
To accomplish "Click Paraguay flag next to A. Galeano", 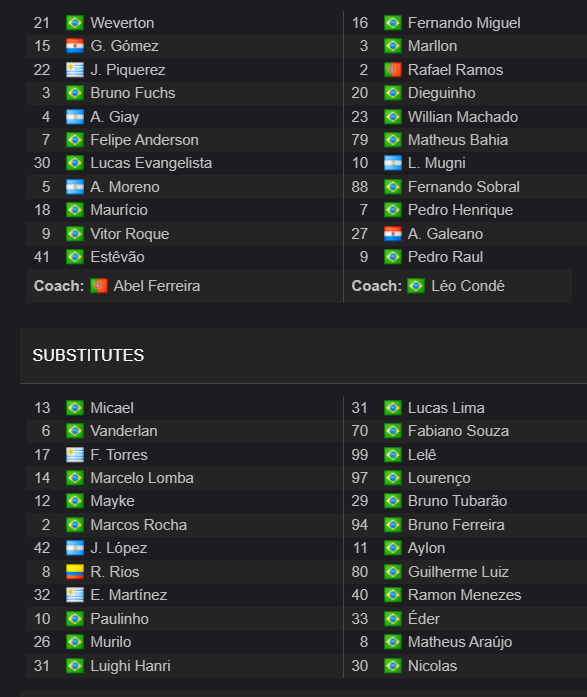I will [393, 234].
